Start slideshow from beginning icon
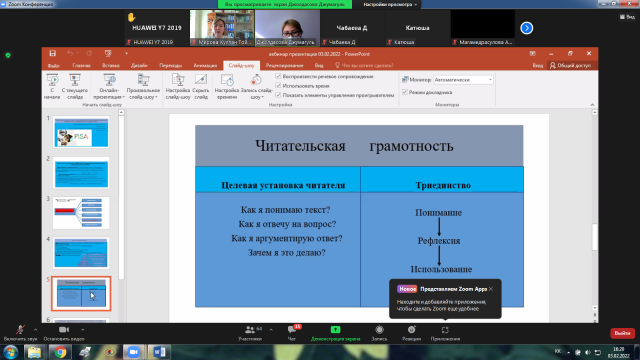 (x=52, y=80)
